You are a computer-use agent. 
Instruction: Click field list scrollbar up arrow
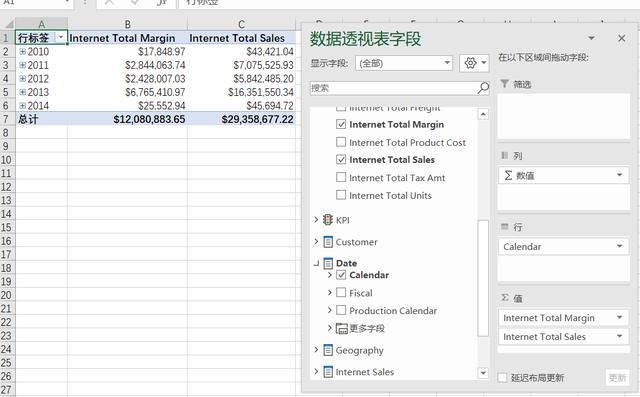click(483, 114)
